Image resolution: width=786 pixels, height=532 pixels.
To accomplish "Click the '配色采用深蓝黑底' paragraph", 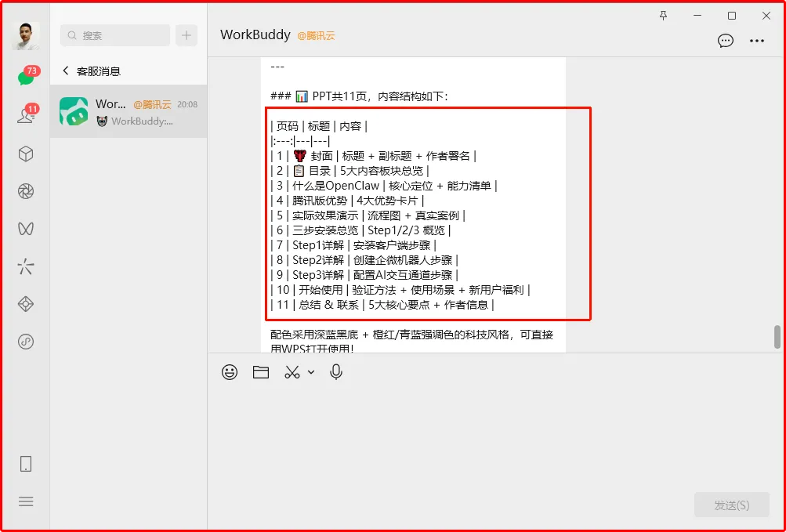I will coord(412,341).
